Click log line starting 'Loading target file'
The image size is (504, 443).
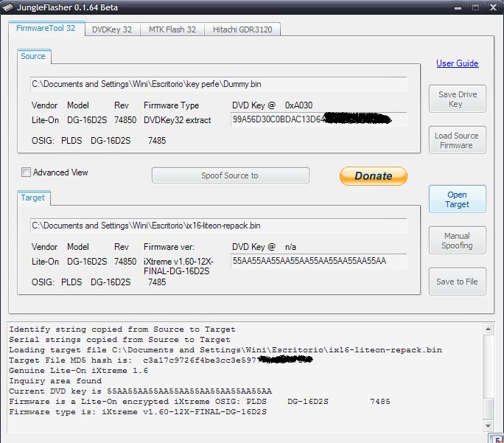coord(225,350)
